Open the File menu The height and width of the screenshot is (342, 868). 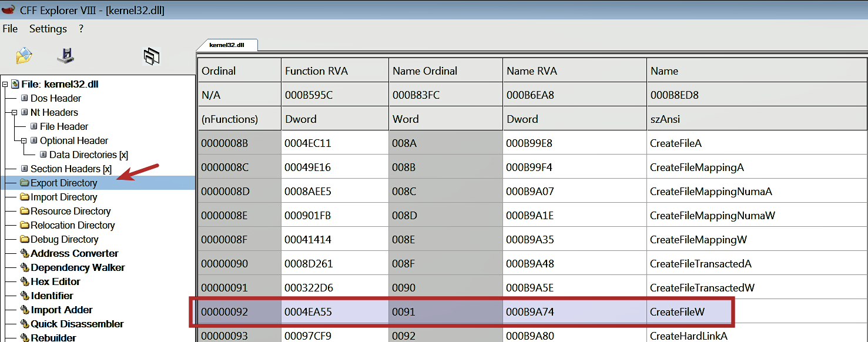pyautogui.click(x=11, y=29)
